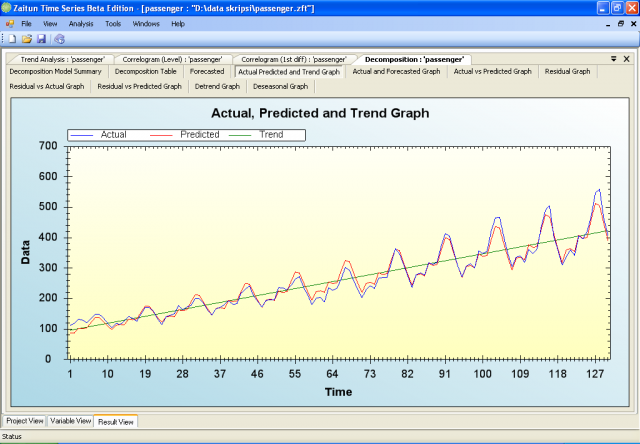This screenshot has height=444, width=640.
Task: View the Deseasonal Graph tab
Action: (280, 86)
